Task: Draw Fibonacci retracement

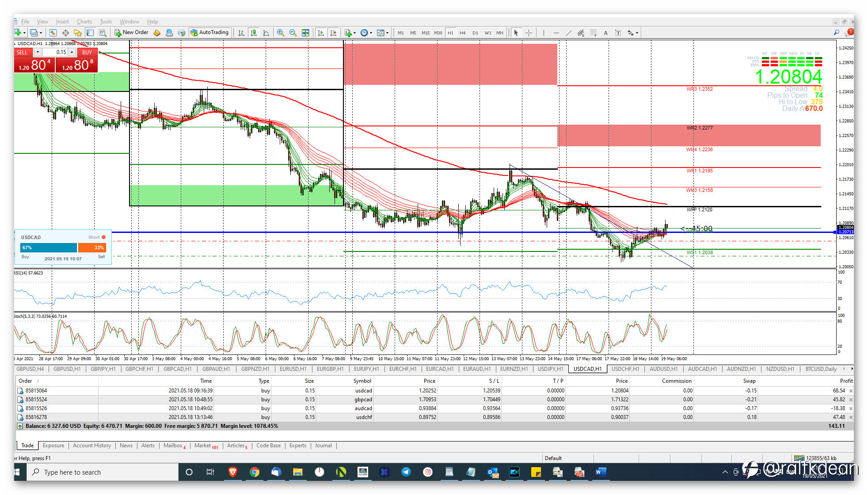Action: (x=593, y=33)
